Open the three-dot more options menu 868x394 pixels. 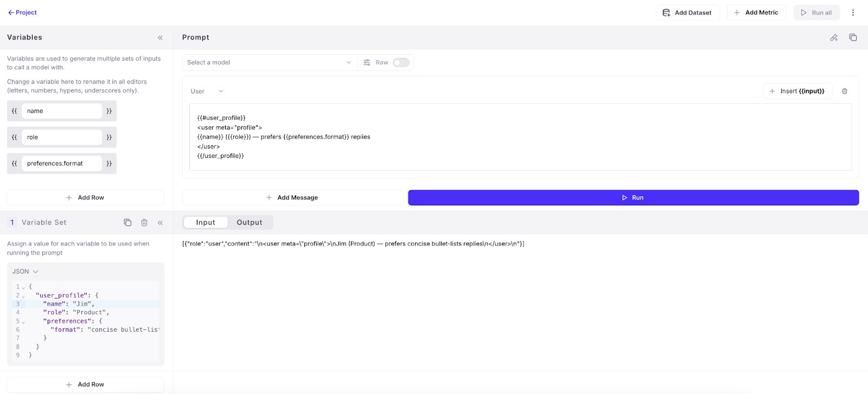(x=853, y=12)
